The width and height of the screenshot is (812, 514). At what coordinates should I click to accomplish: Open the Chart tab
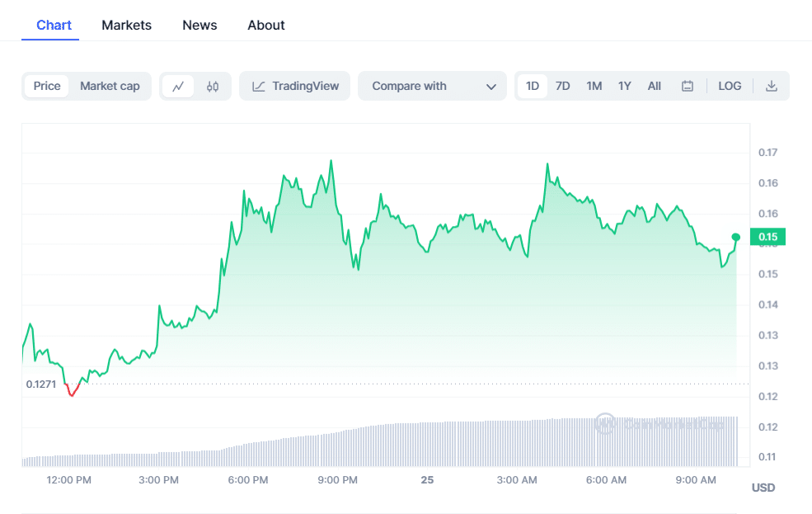54,25
